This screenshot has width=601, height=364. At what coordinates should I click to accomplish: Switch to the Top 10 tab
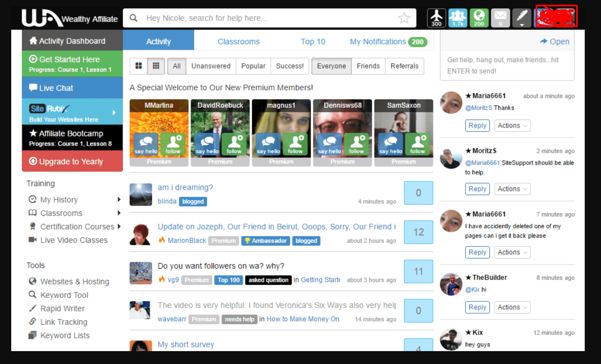[313, 42]
